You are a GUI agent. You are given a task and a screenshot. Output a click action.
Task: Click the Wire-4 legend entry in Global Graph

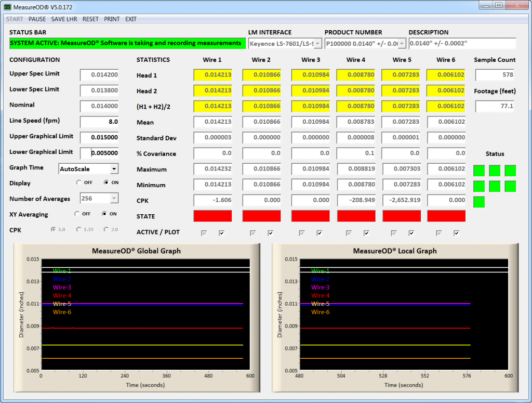62,295
